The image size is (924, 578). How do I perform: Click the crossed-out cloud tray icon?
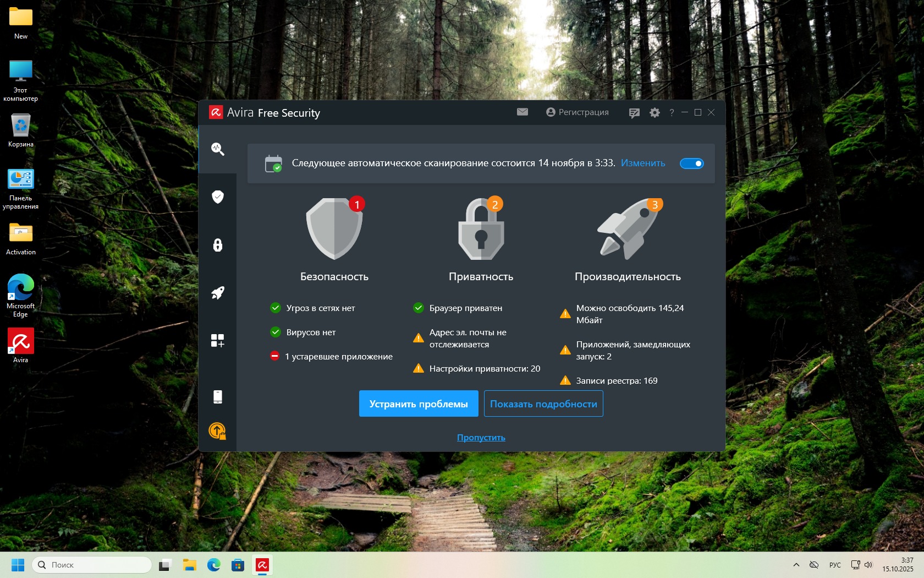pyautogui.click(x=814, y=565)
